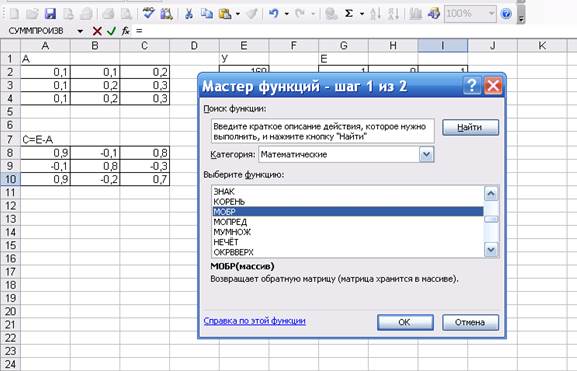Select МОПРЕД in the function list
Viewport: 577px width, 371px height.
coord(348,222)
